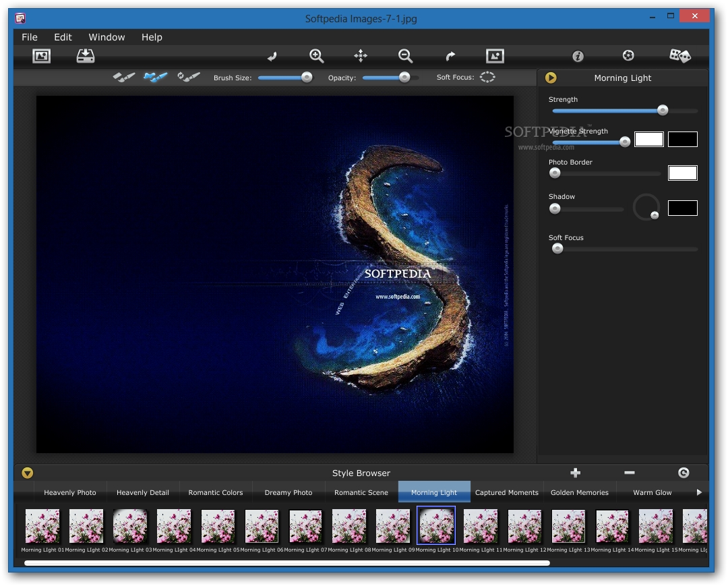Switch to the Heavenly Photo tab

pyautogui.click(x=70, y=492)
